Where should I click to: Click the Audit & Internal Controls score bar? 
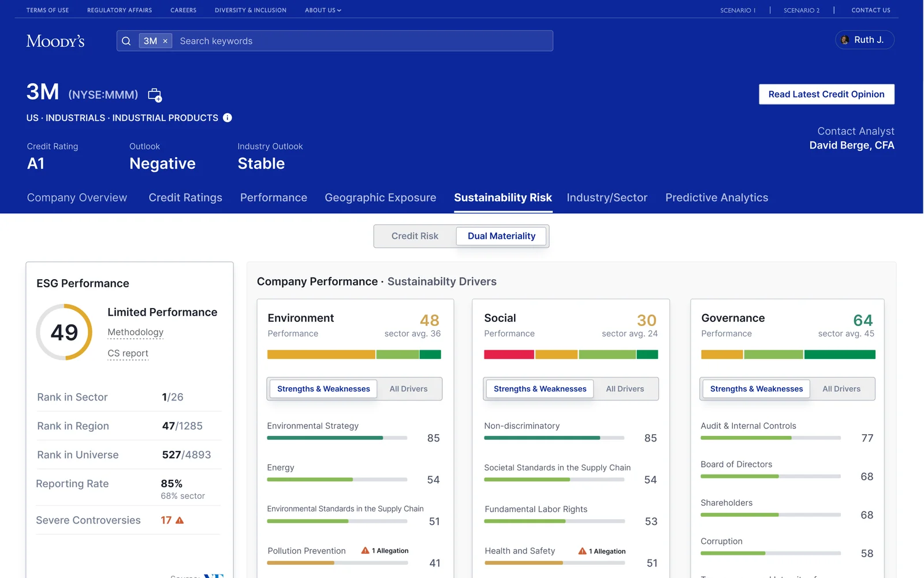(770, 438)
